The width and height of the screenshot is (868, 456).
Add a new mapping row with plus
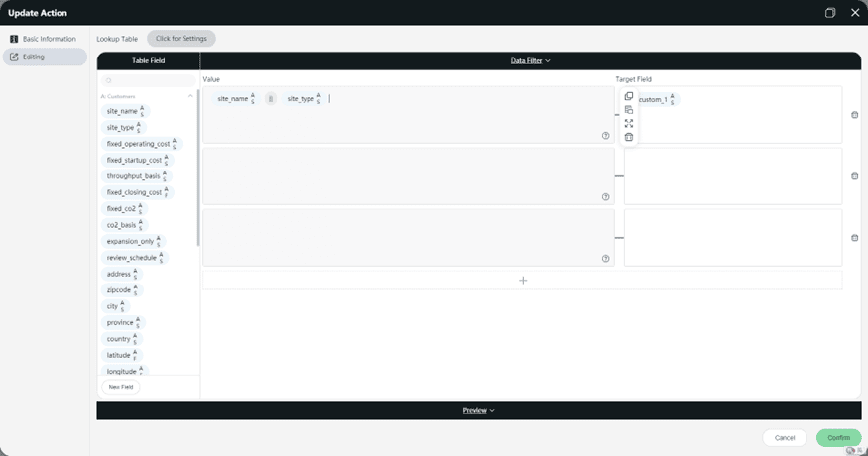pyautogui.click(x=523, y=280)
